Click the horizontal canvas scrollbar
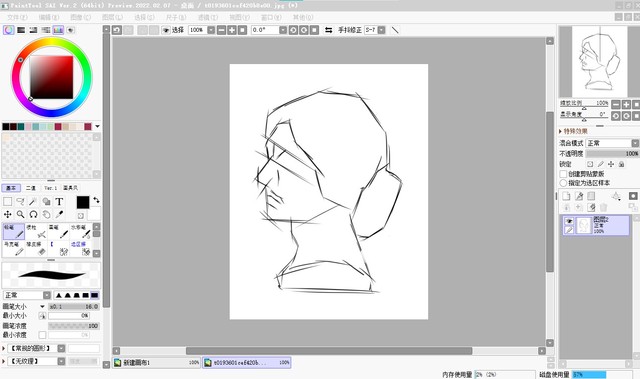Screen dimensions: 640x379 click(x=329, y=351)
